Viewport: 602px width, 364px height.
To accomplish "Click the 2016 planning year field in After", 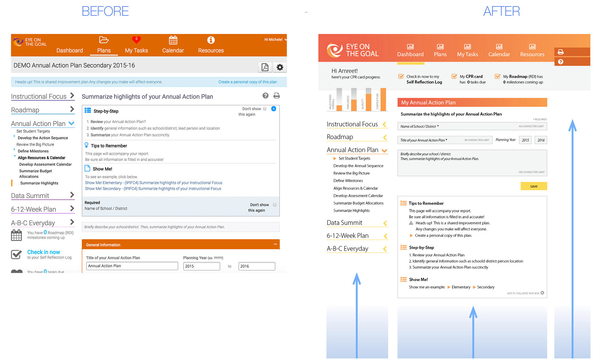I will coord(541,140).
